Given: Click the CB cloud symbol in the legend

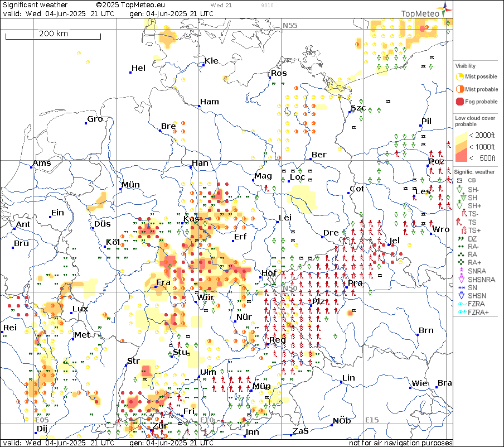Looking at the screenshot, I should click(460, 181).
